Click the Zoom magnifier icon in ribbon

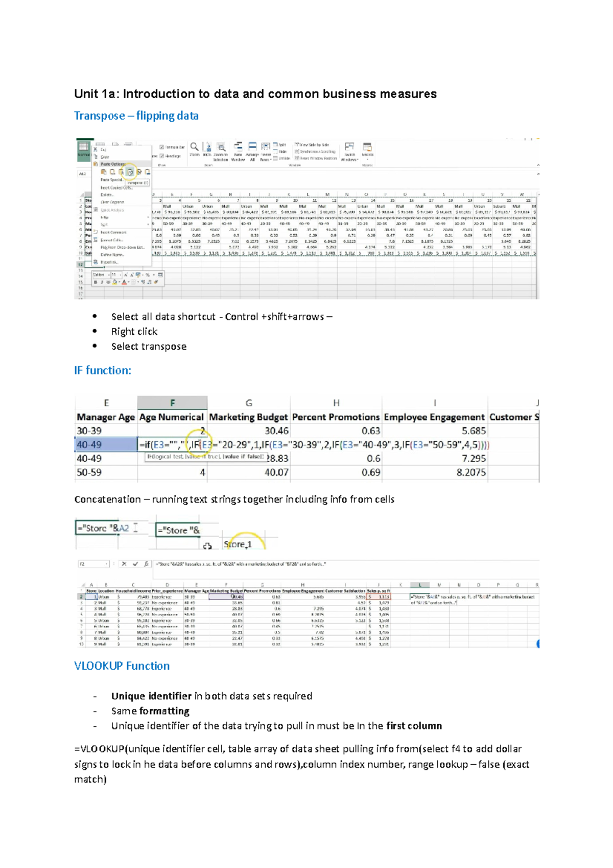tap(195, 147)
